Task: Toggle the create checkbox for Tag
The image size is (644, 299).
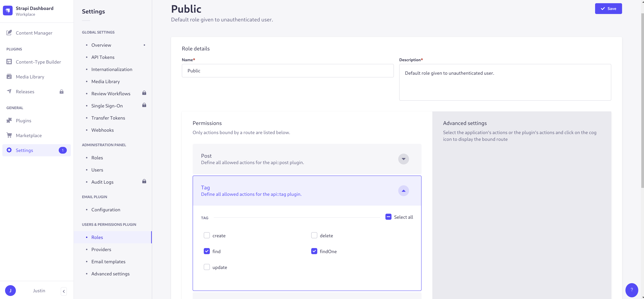Action: click(x=207, y=235)
